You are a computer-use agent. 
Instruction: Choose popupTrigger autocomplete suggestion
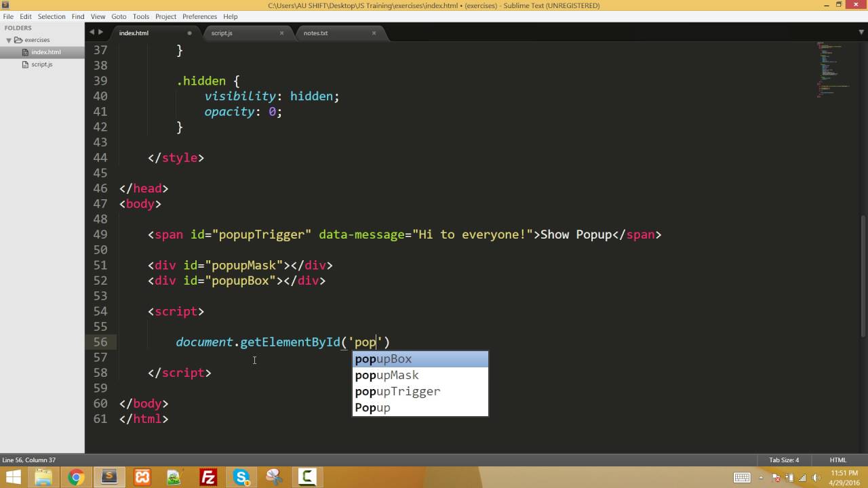pyautogui.click(x=420, y=391)
